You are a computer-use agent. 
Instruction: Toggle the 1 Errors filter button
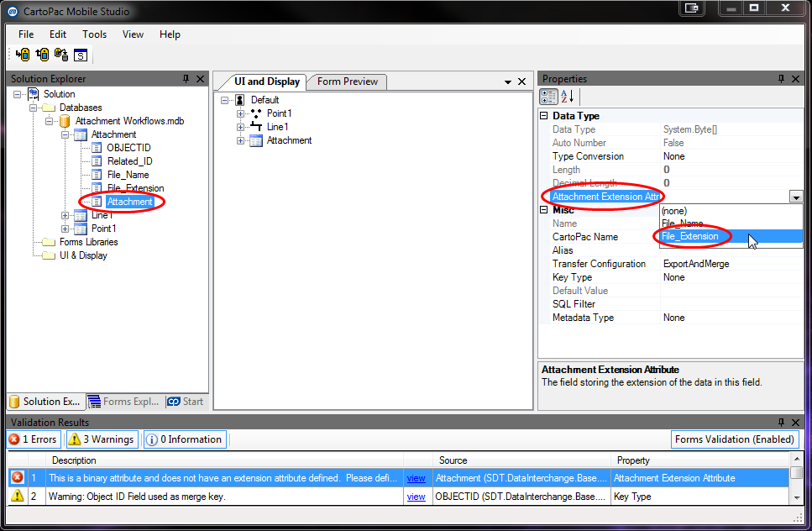[34, 439]
